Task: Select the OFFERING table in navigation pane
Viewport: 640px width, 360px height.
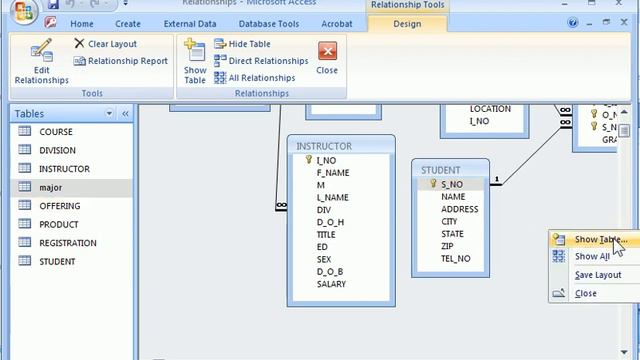Action: tap(71, 206)
